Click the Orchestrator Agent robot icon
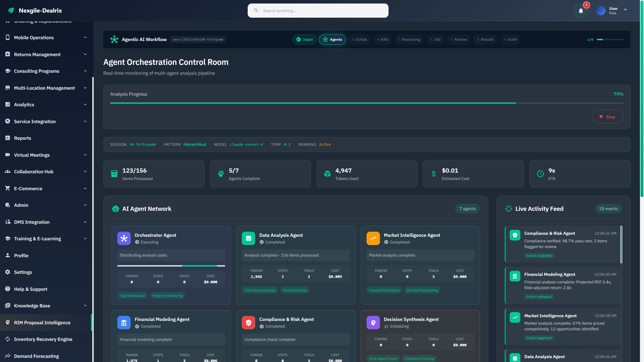Image resolution: width=644 pixels, height=362 pixels. [124, 238]
